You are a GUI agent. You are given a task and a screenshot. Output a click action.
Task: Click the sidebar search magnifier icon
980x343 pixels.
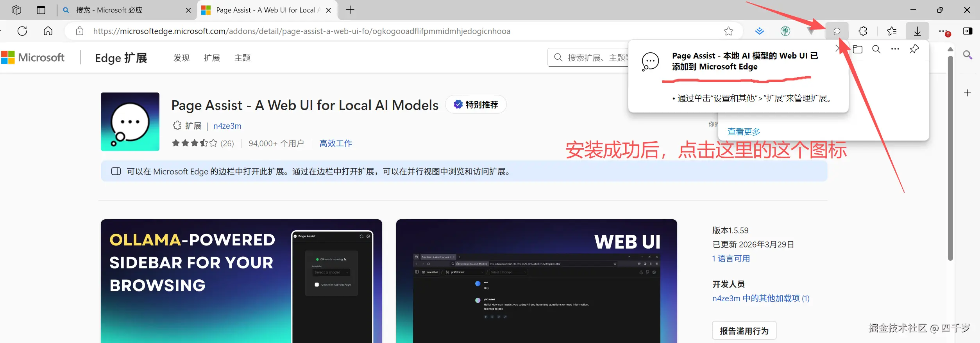(967, 55)
